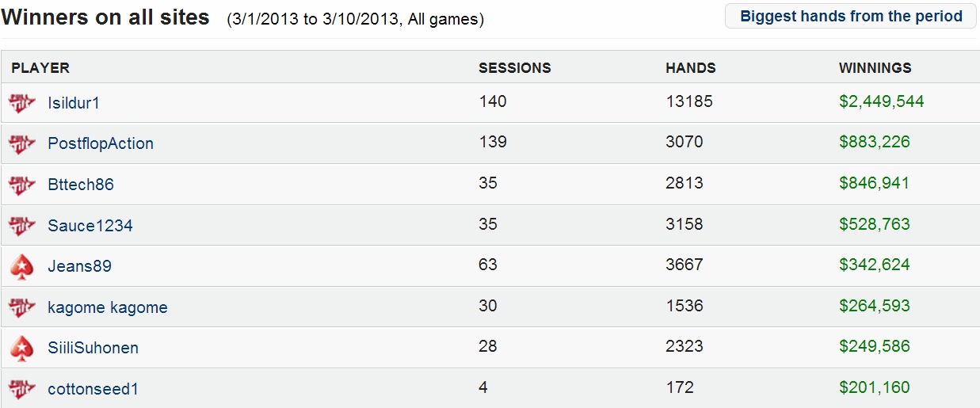Click Full Tilt icon beside Bttech86
The height and width of the screenshot is (408, 980).
pos(22,185)
